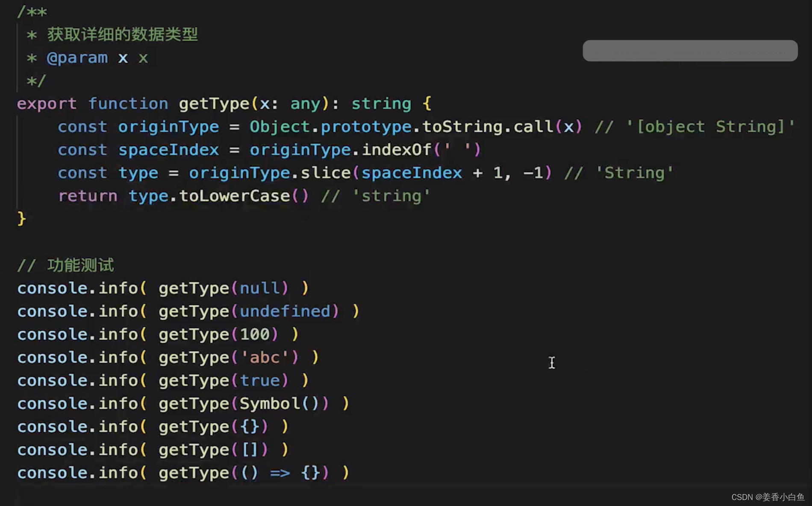Click the 'export' keyword
Image resolution: width=812 pixels, height=506 pixels.
[47, 104]
